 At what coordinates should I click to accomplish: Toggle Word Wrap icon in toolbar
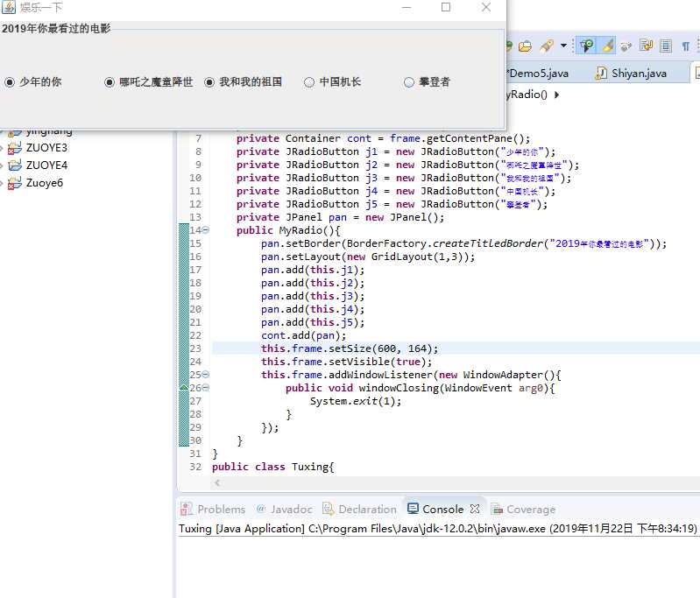tap(646, 46)
